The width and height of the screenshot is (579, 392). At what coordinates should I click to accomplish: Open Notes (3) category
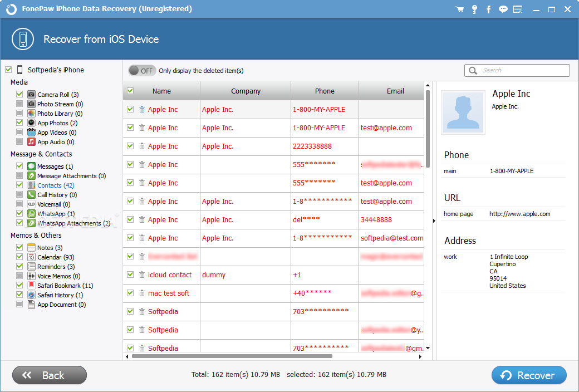point(50,248)
